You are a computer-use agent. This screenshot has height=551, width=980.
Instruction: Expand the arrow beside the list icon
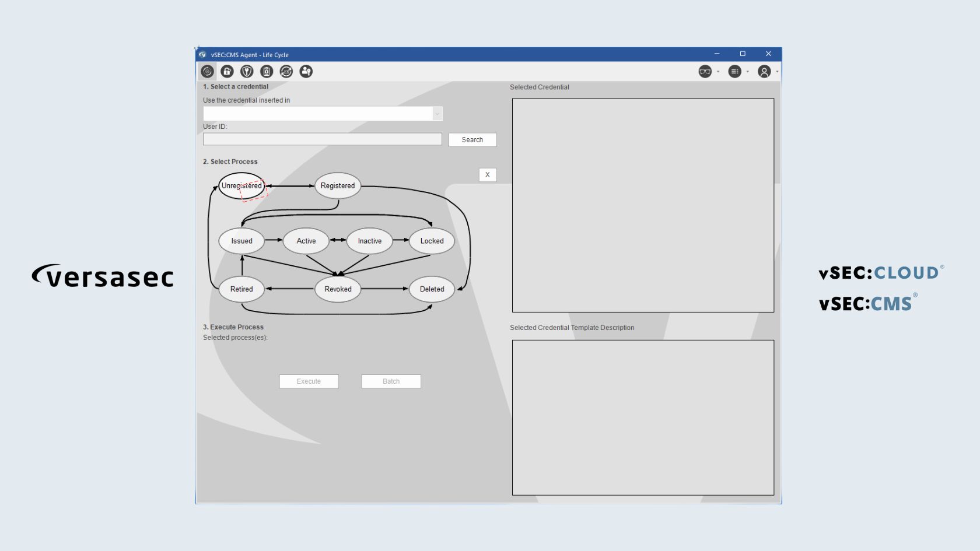(748, 72)
